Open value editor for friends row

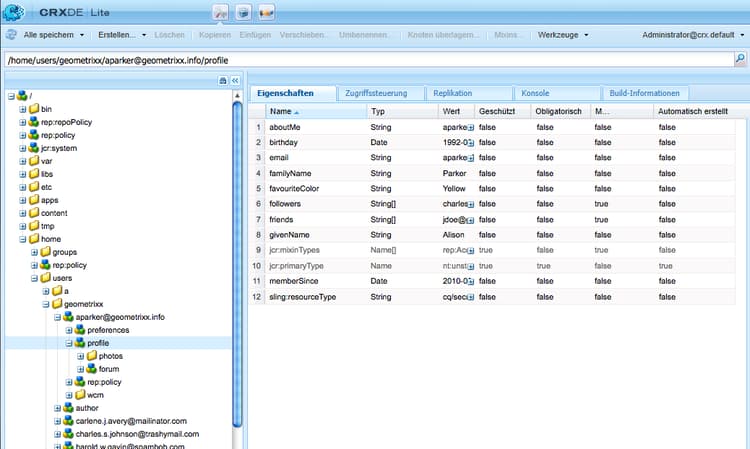pyautogui.click(x=469, y=218)
